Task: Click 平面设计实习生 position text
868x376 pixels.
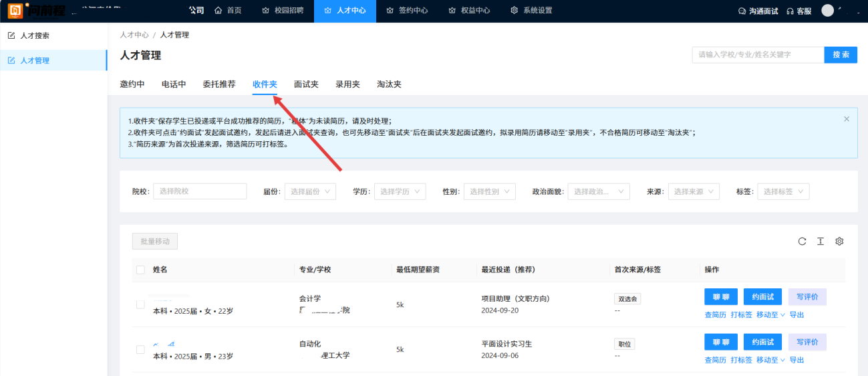Action: click(x=507, y=344)
